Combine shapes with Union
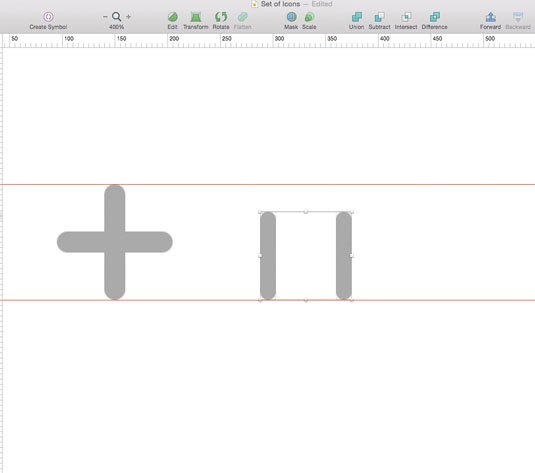 [357, 17]
